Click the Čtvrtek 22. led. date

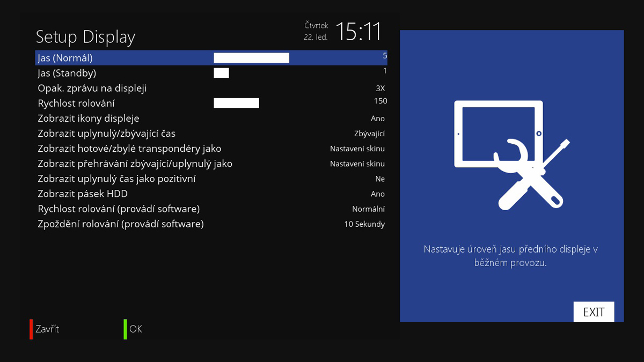click(x=316, y=31)
